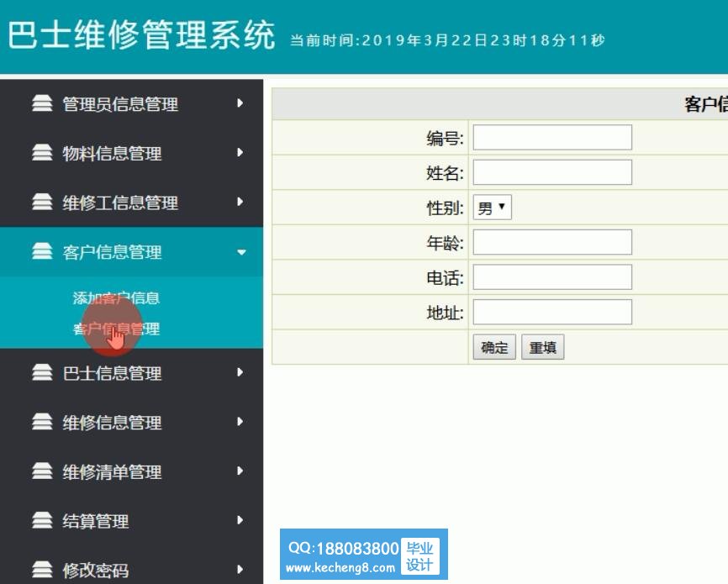The height and width of the screenshot is (584, 728).
Task: Expand arrow for 维修清单管理 menu
Action: coord(240,471)
